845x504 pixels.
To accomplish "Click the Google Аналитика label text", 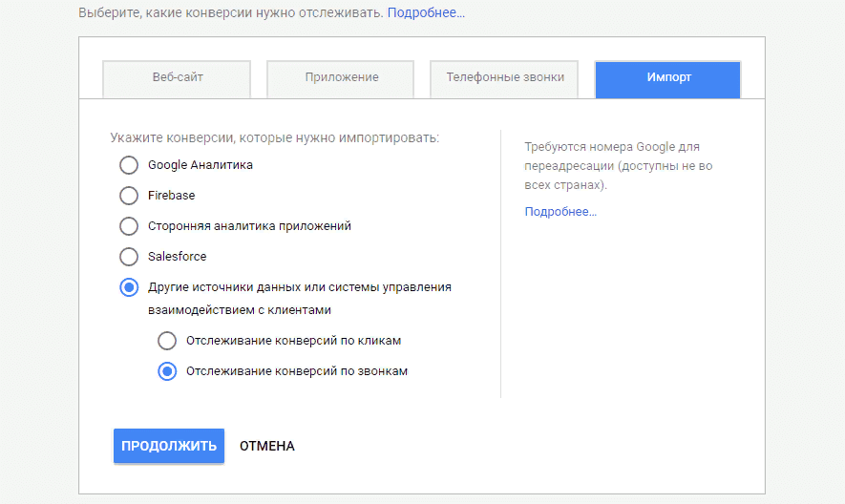I will 201,165.
